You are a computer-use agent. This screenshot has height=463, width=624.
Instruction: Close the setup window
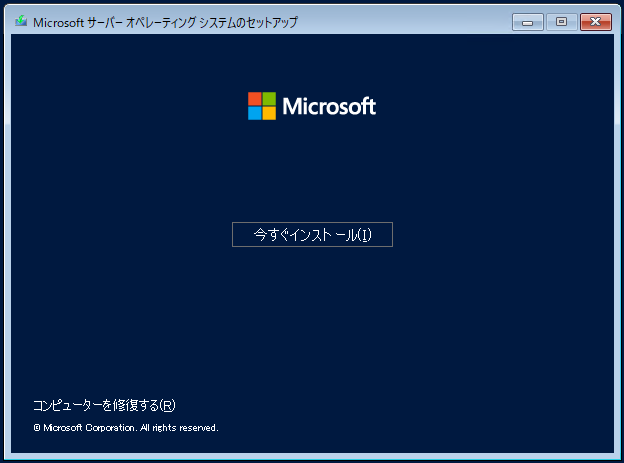pyautogui.click(x=595, y=22)
